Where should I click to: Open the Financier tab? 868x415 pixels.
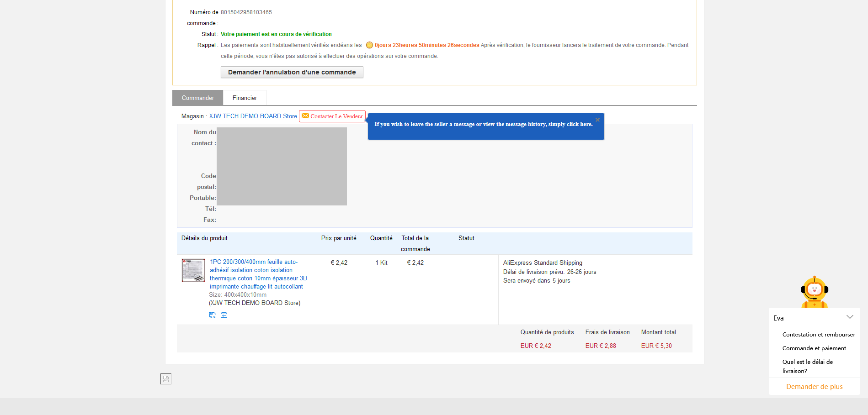(x=245, y=98)
